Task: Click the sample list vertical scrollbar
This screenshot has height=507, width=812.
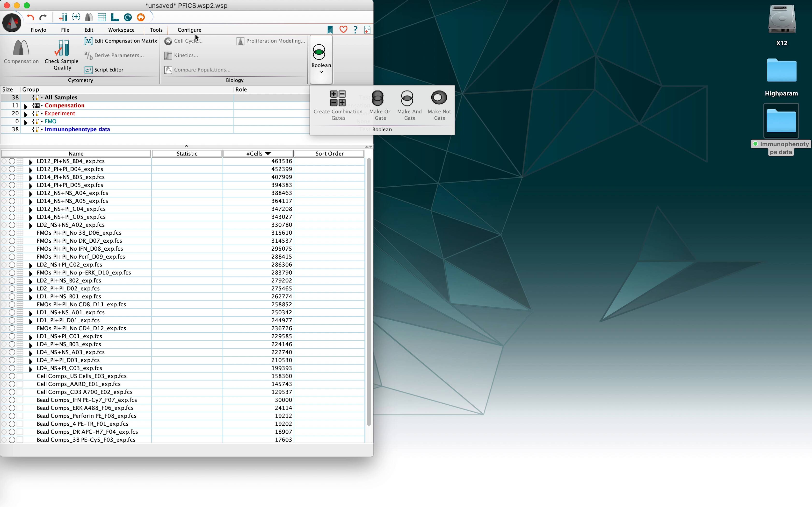Action: tap(369, 292)
